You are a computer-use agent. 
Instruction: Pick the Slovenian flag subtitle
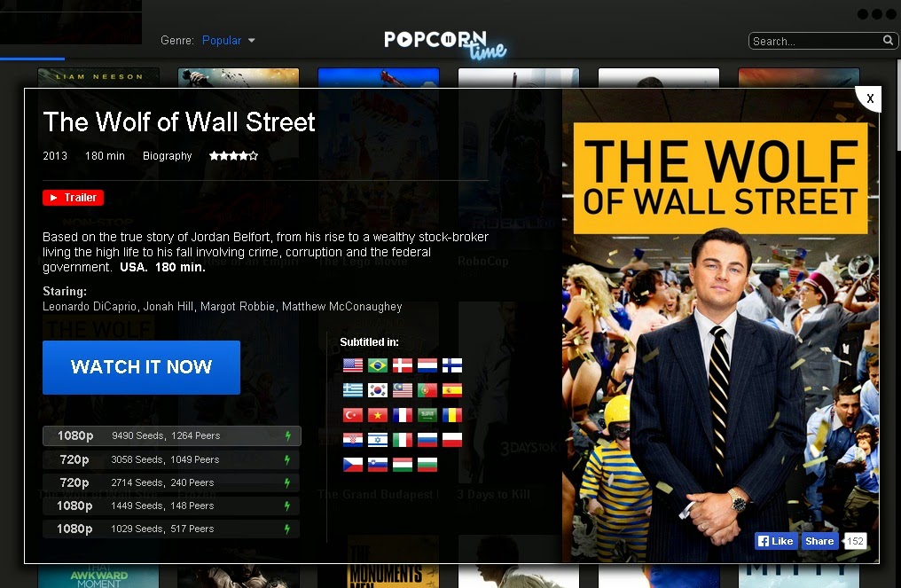(x=378, y=465)
